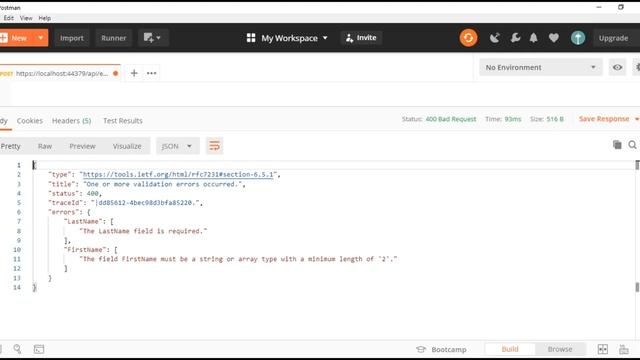
Task: Select the POST localhost request tab
Action: 60,73
